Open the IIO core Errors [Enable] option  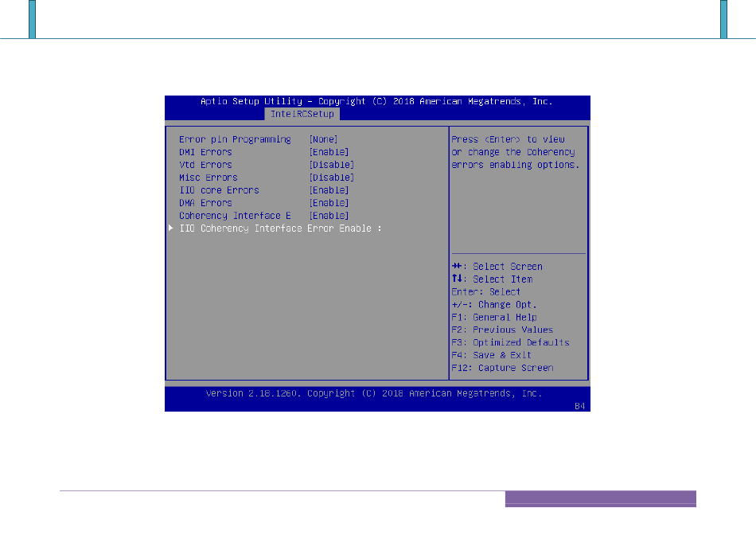[x=329, y=190]
